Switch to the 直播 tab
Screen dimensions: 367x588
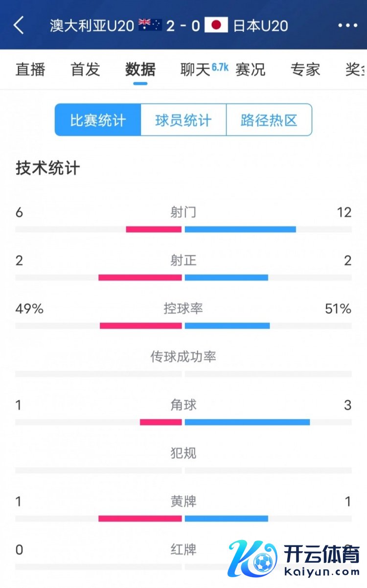30,69
